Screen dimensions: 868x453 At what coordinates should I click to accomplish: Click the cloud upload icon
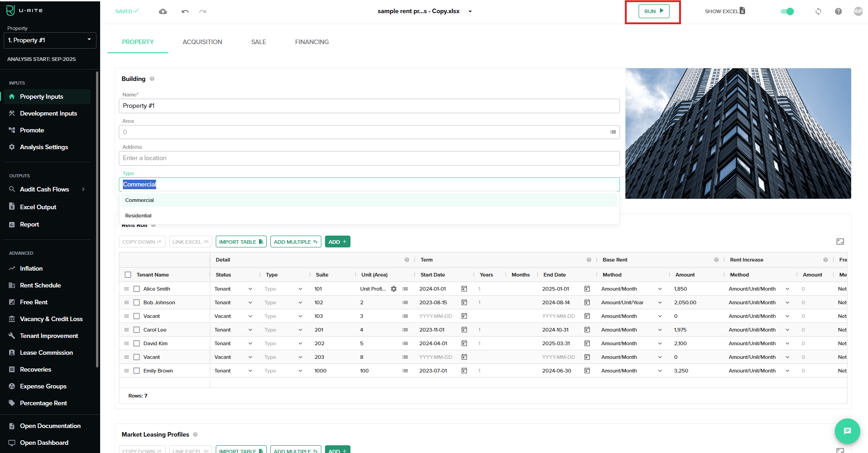pyautogui.click(x=163, y=11)
